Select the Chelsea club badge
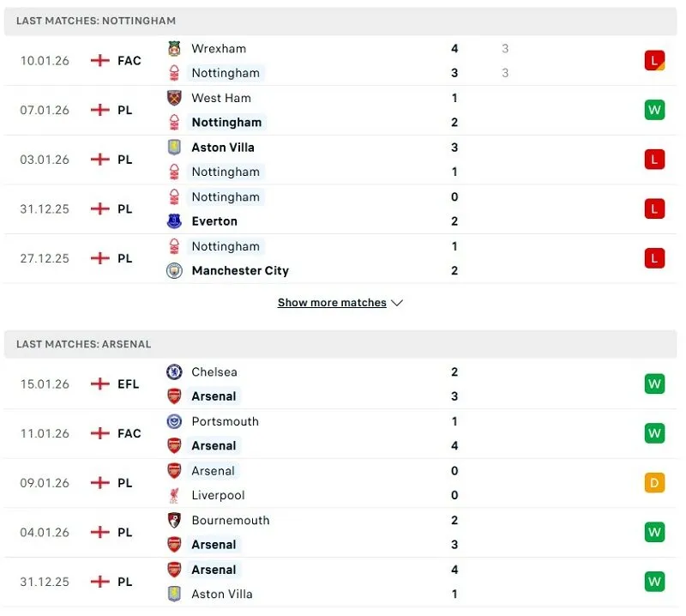 (x=176, y=372)
